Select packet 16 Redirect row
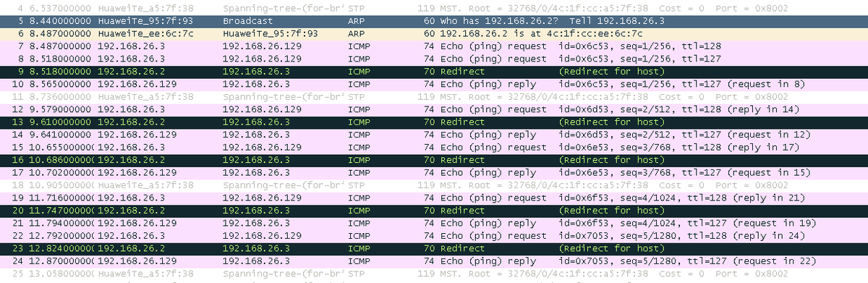The height and width of the screenshot is (283, 868). 434,159
